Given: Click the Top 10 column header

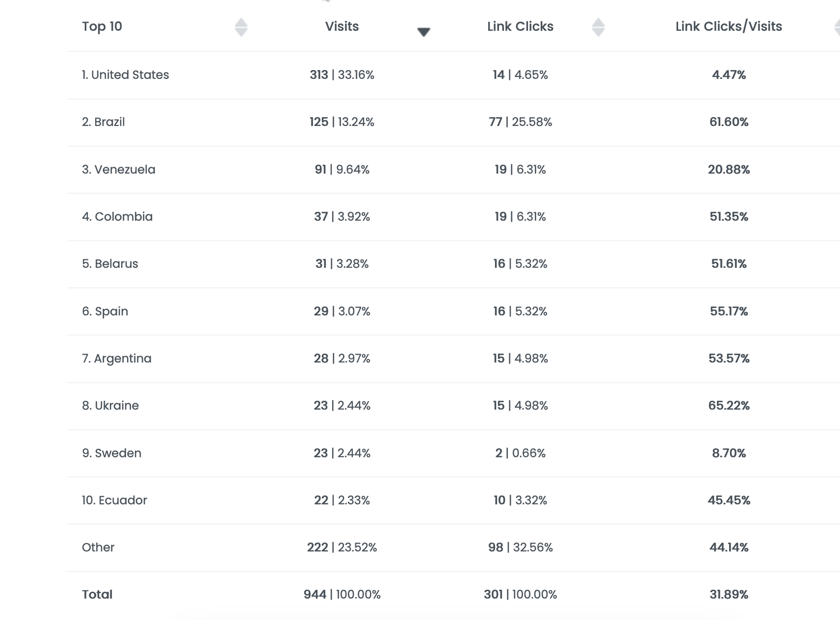Looking at the screenshot, I should (x=102, y=26).
